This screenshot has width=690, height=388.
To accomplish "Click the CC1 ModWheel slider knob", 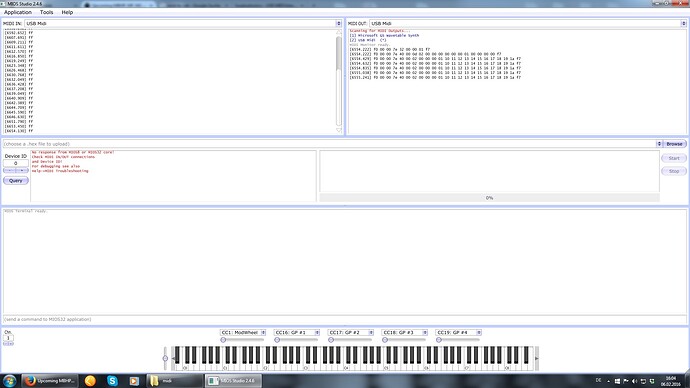I will (223, 340).
